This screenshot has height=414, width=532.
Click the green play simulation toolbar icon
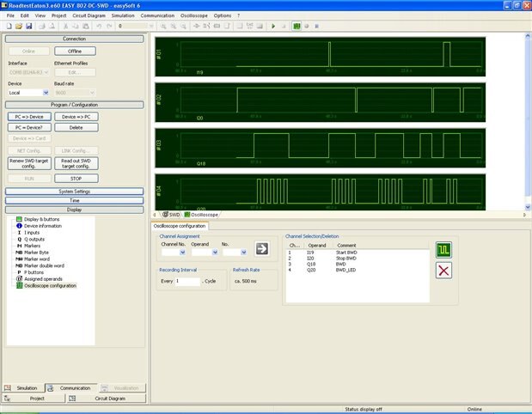tap(272, 27)
